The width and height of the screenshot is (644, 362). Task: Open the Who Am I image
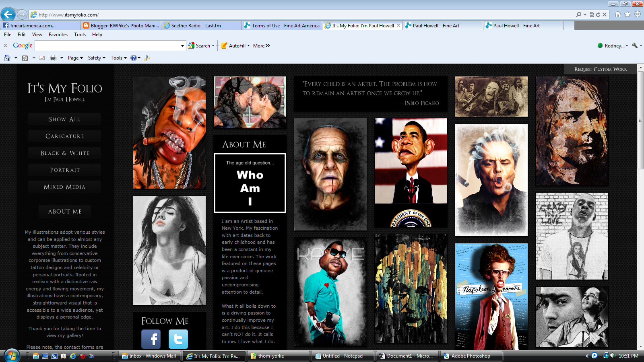tap(250, 183)
